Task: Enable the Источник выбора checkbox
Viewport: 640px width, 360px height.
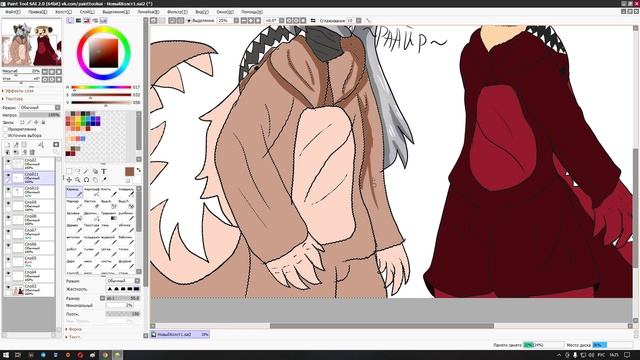Action: pyautogui.click(x=5, y=135)
